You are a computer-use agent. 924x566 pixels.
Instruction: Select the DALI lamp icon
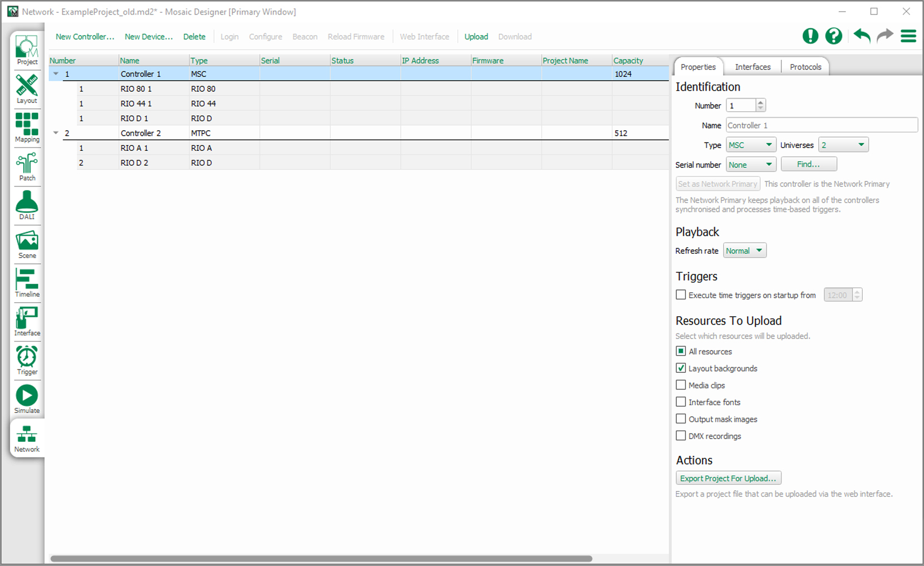coord(27,205)
